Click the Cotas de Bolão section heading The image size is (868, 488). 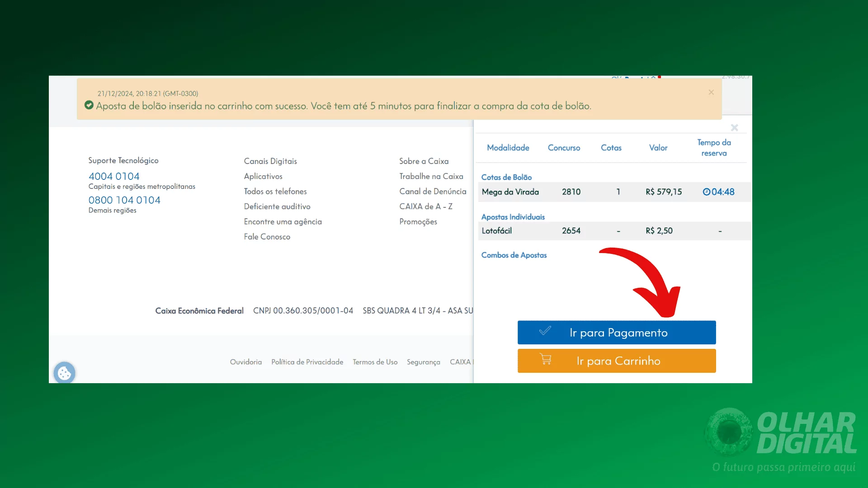coord(506,178)
